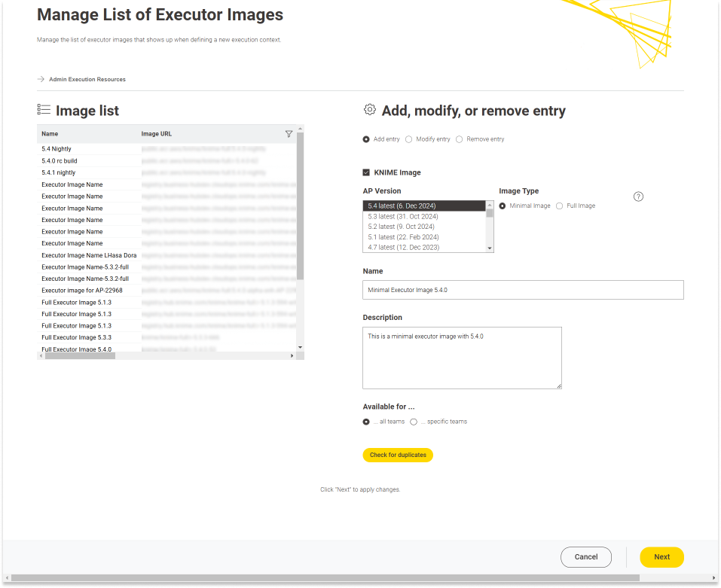This screenshot has width=721, height=588.
Task: Sort by the Name column header
Action: coord(50,134)
